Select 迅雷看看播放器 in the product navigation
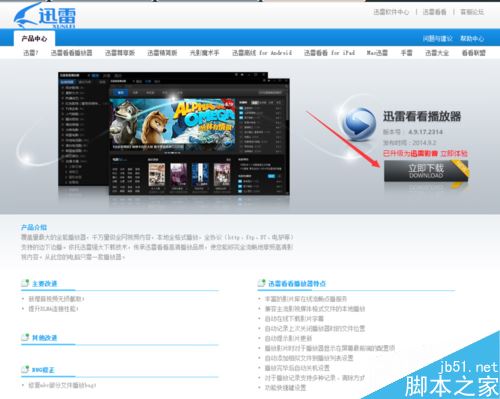The image size is (500, 399). [71, 53]
